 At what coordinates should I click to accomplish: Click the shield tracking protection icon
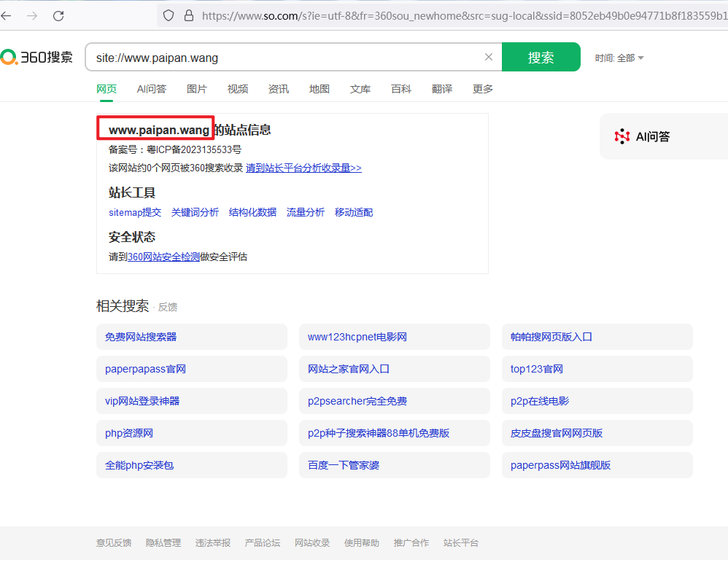(x=169, y=16)
